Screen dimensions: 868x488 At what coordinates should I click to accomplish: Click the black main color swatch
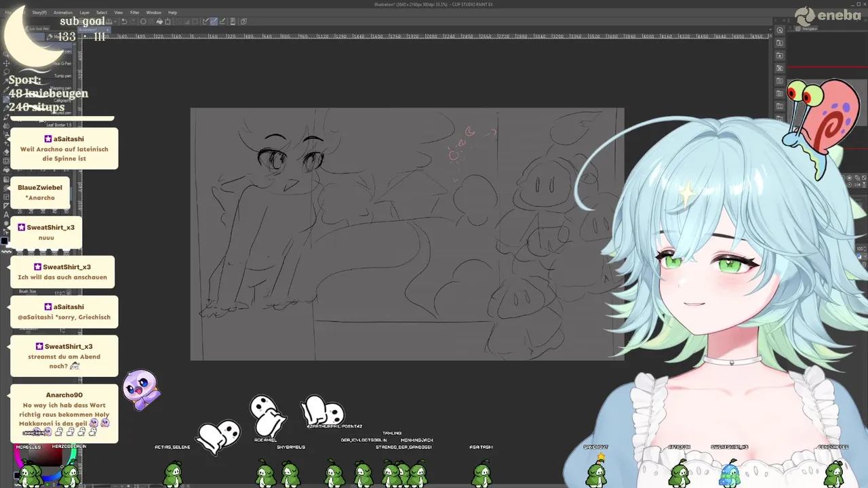coord(5,240)
